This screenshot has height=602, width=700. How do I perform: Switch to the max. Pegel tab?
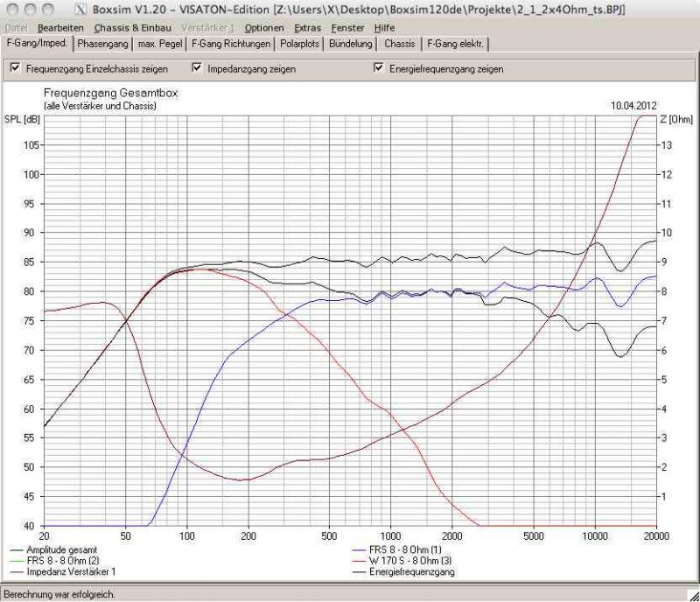click(x=160, y=44)
